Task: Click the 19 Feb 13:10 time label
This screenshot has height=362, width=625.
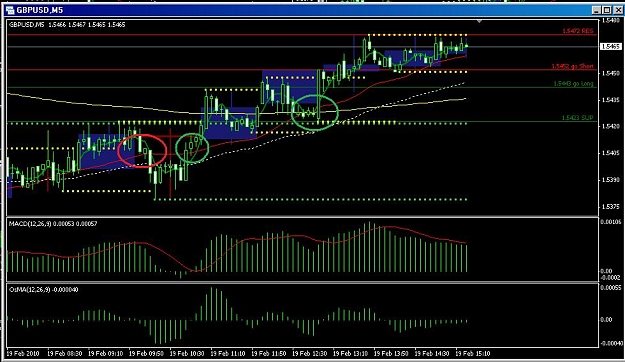Action: click(x=350, y=353)
